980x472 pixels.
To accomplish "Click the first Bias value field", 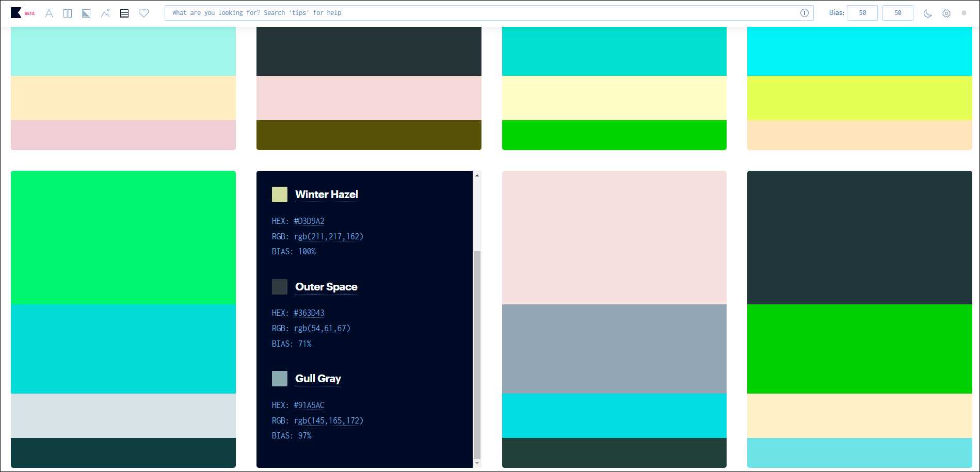I will click(x=862, y=13).
